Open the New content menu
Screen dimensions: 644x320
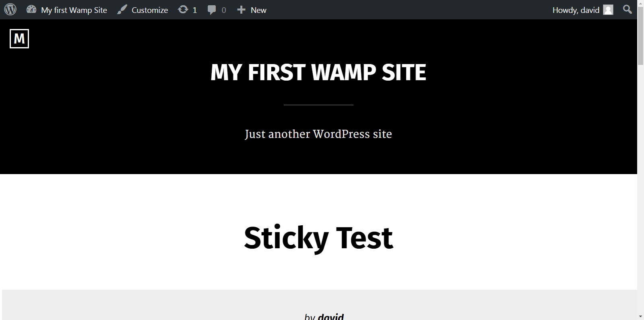(x=252, y=10)
